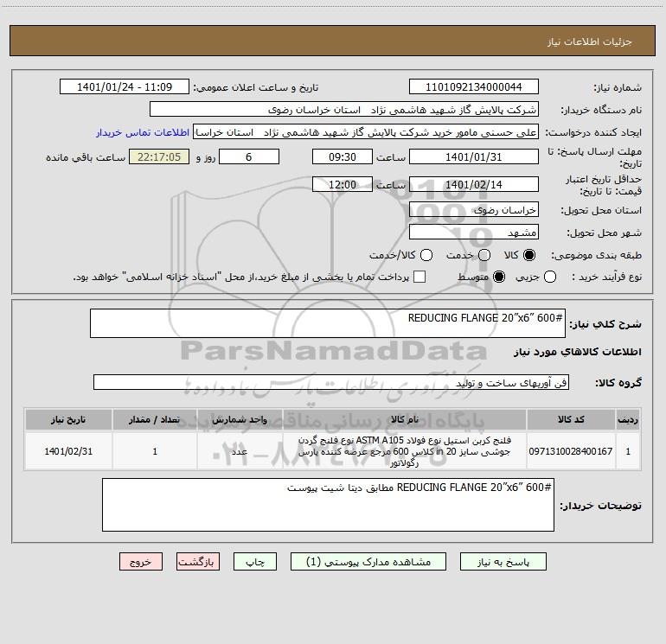
Task: Choose the متوسط purchase process option
Action: pos(499,277)
